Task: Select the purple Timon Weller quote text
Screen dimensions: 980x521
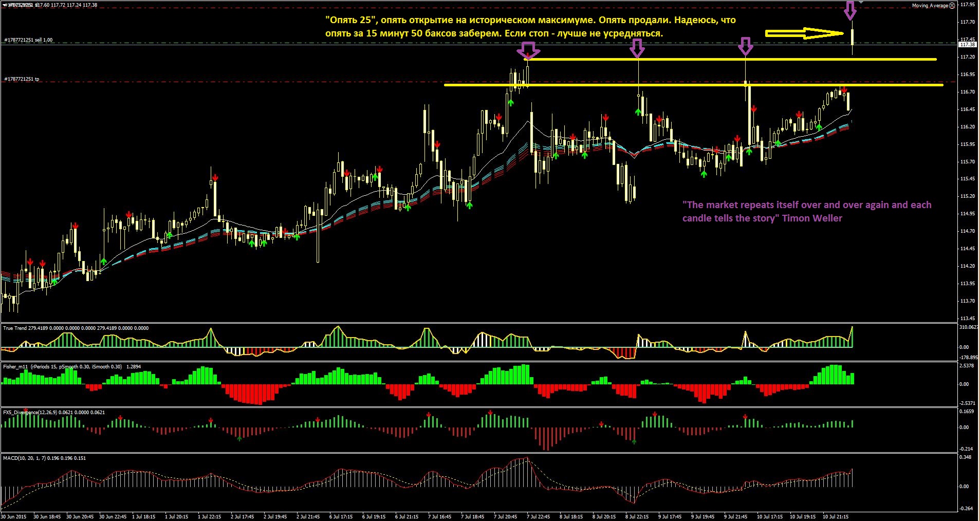Action: [806, 211]
